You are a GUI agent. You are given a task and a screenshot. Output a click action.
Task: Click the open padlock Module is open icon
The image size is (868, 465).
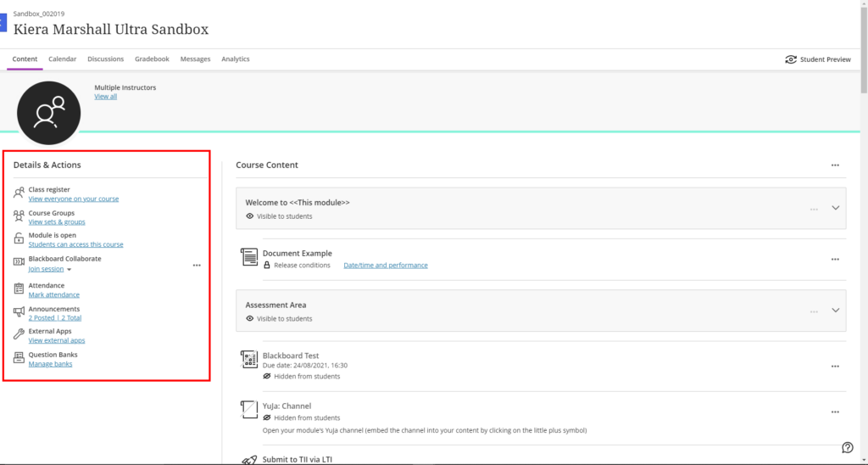coord(19,238)
